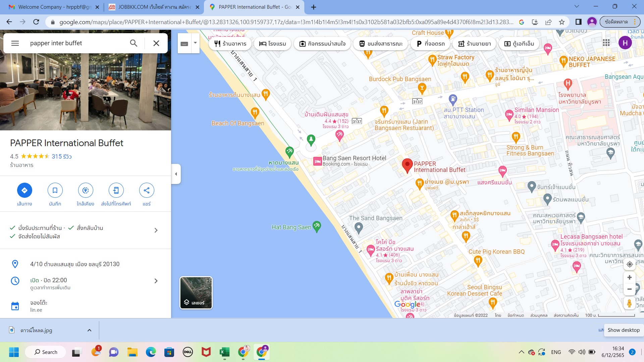Image resolution: width=644 pixels, height=362 pixels.
Task: Filter the map by ร้านอาหาร
Action: [x=230, y=44]
